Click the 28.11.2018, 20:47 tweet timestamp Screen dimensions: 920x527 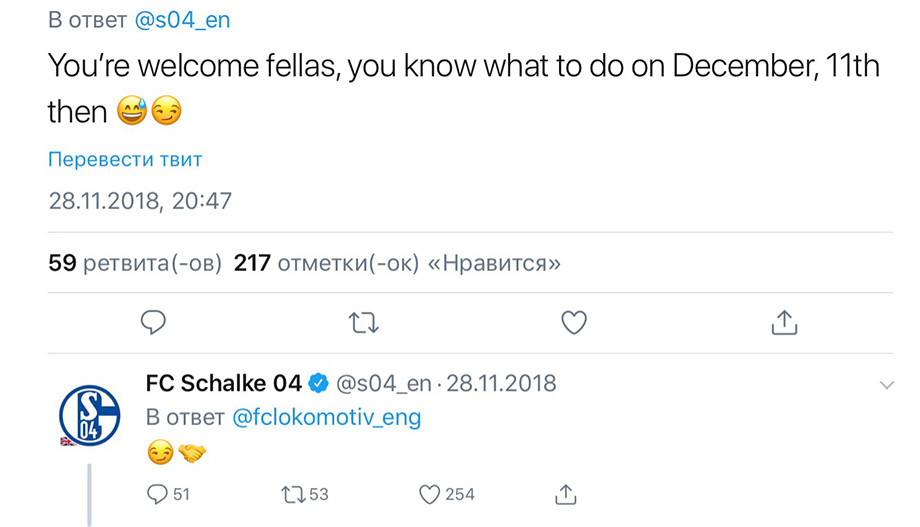click(140, 201)
